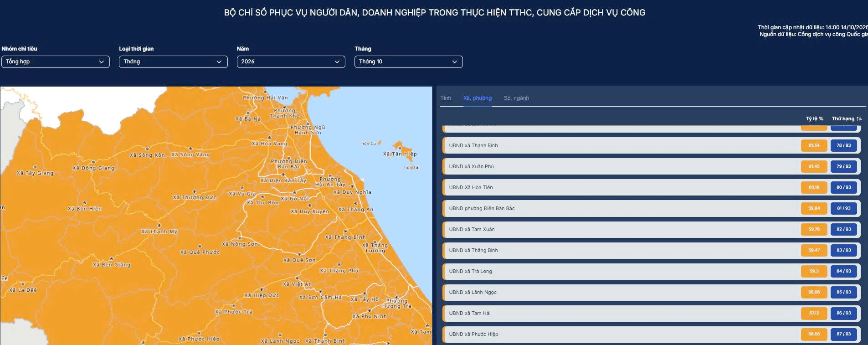Open UBND xã Xuân Phú entry

(652, 166)
